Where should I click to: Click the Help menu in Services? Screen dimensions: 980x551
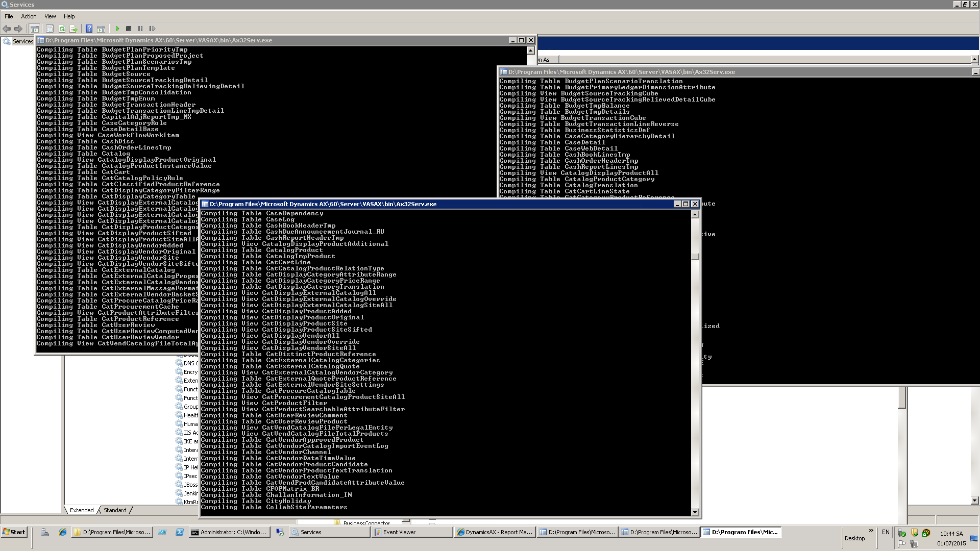[x=67, y=15]
